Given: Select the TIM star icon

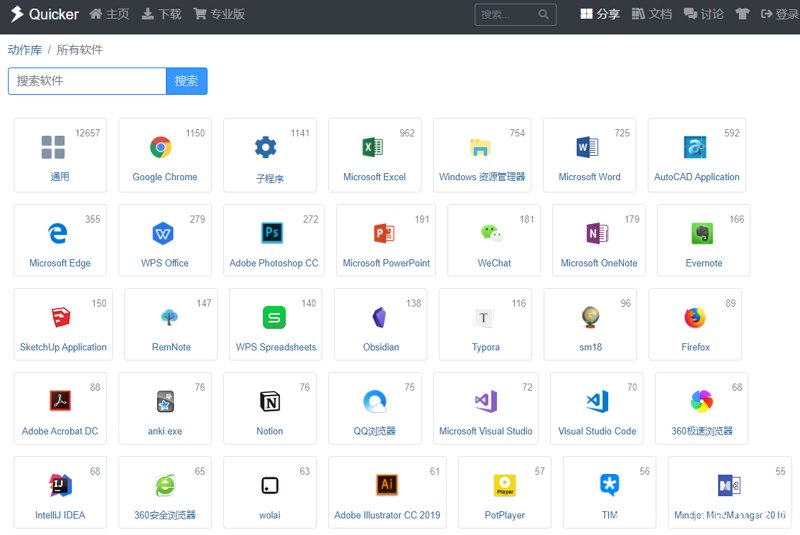Looking at the screenshot, I should pos(610,485).
